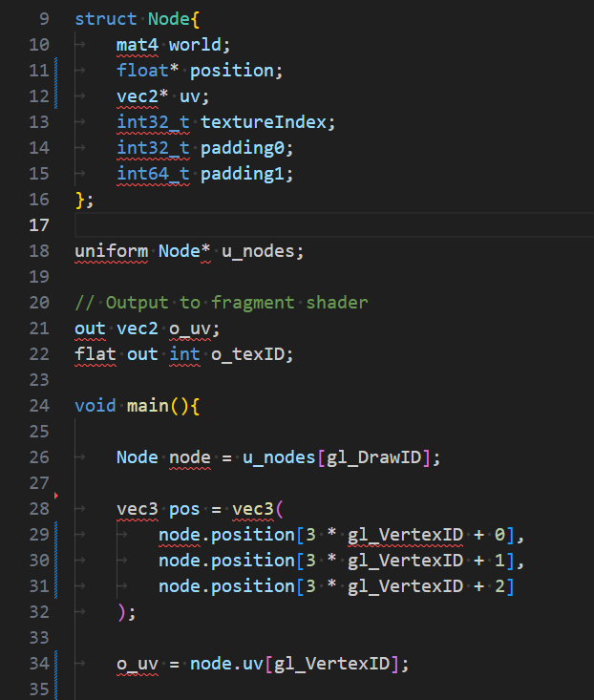The width and height of the screenshot is (594, 700).
Task: Click 'o_uv' assignment target on line 34
Action: (x=138, y=664)
